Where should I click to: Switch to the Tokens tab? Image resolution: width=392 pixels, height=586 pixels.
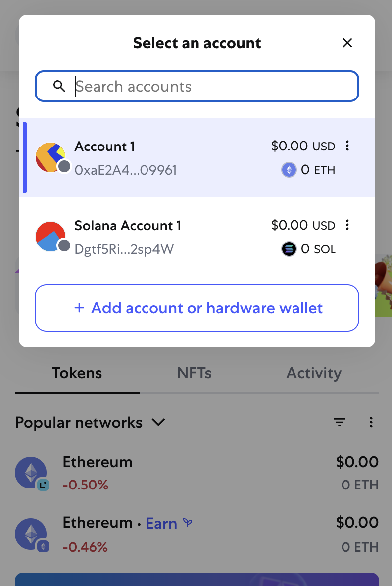click(x=77, y=373)
